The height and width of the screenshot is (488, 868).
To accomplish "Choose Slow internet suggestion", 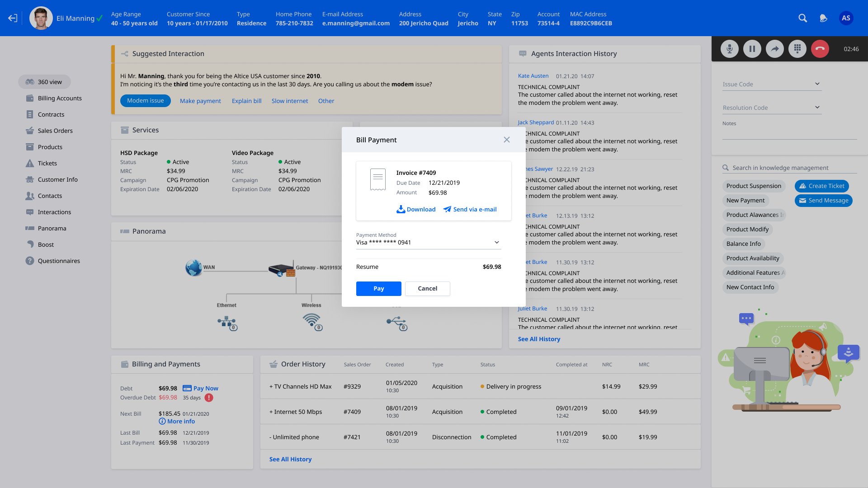I will [290, 101].
